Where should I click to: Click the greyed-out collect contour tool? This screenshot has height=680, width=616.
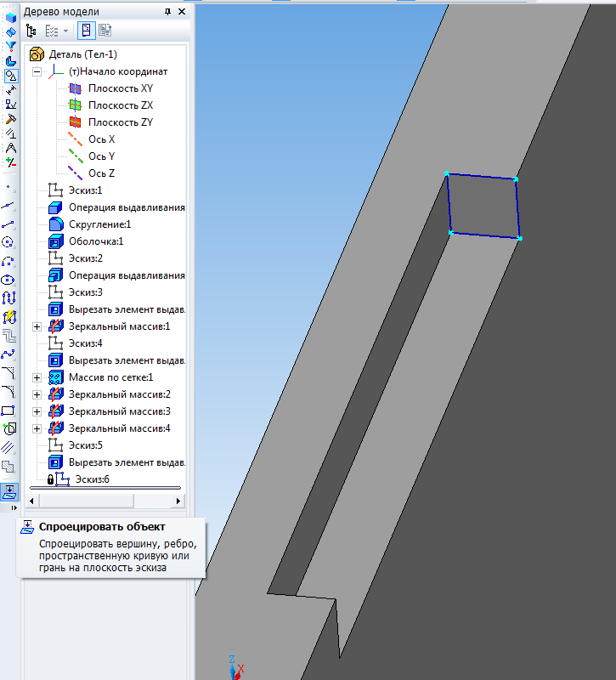[x=8, y=336]
